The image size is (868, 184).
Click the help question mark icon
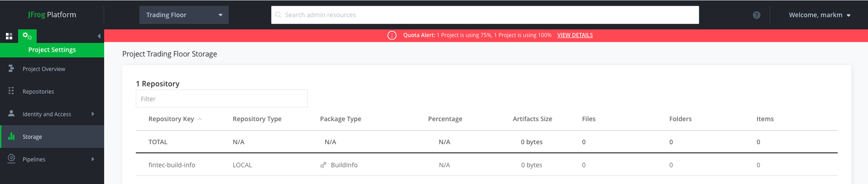tap(756, 15)
